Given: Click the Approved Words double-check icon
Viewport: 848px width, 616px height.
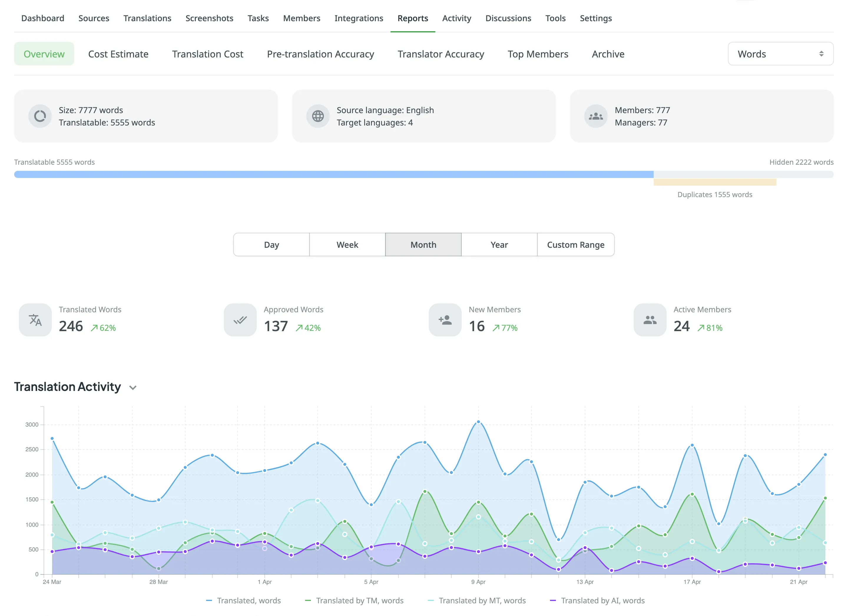Looking at the screenshot, I should [240, 320].
